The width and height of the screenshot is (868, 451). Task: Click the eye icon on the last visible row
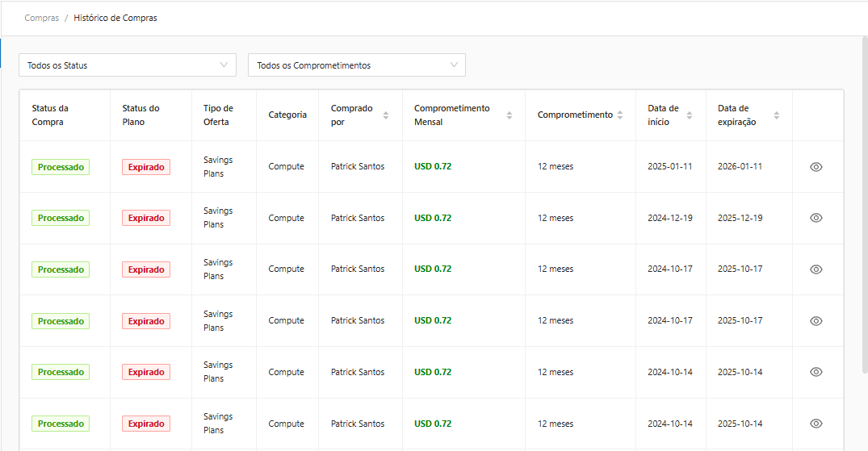(816, 424)
